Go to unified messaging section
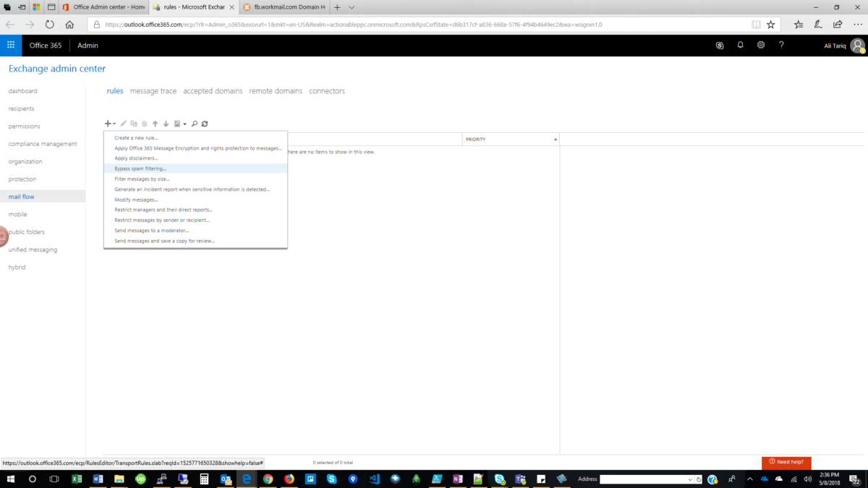The height and width of the screenshot is (488, 868). pyautogui.click(x=33, y=249)
